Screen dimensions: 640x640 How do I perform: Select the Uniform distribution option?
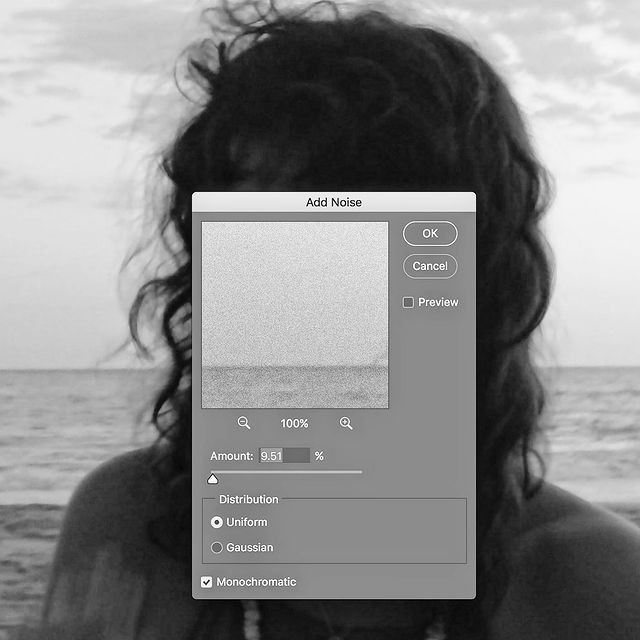coord(217,522)
